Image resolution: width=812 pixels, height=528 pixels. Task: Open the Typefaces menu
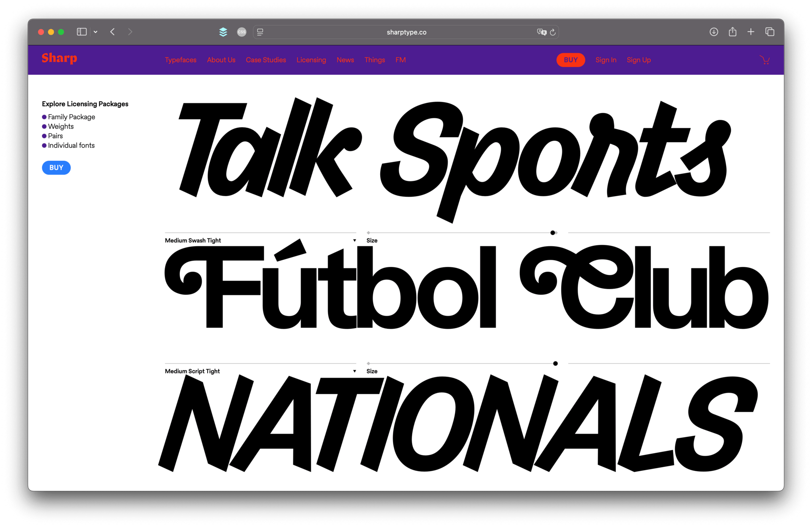181,60
